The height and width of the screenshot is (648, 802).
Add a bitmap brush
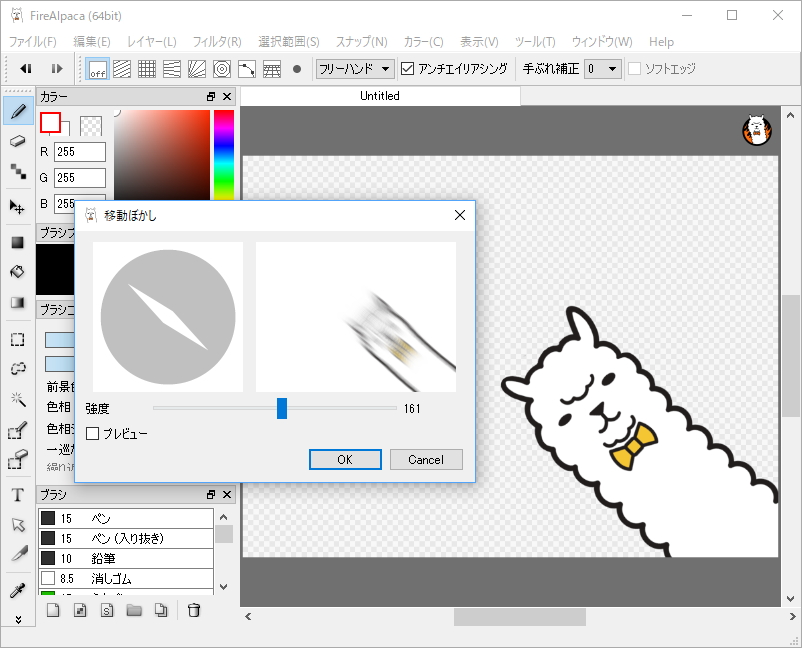80,610
